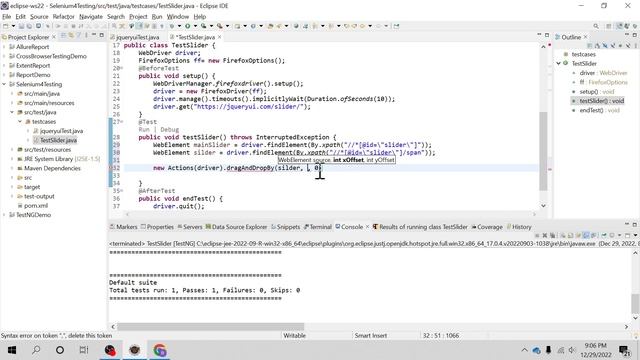Click the Chrome icon in taskbar
640x360 pixels.
(160, 350)
